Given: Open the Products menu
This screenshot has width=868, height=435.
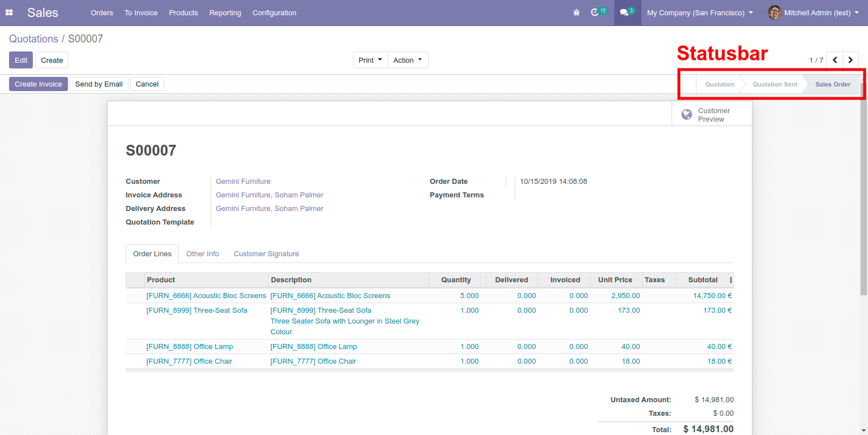Looking at the screenshot, I should click(183, 12).
